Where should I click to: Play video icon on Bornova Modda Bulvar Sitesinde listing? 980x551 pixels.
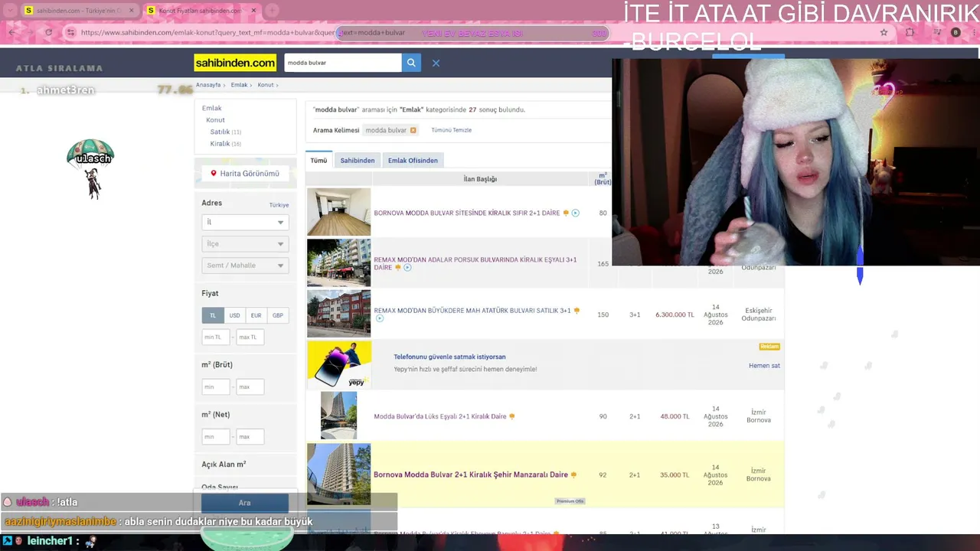point(575,213)
